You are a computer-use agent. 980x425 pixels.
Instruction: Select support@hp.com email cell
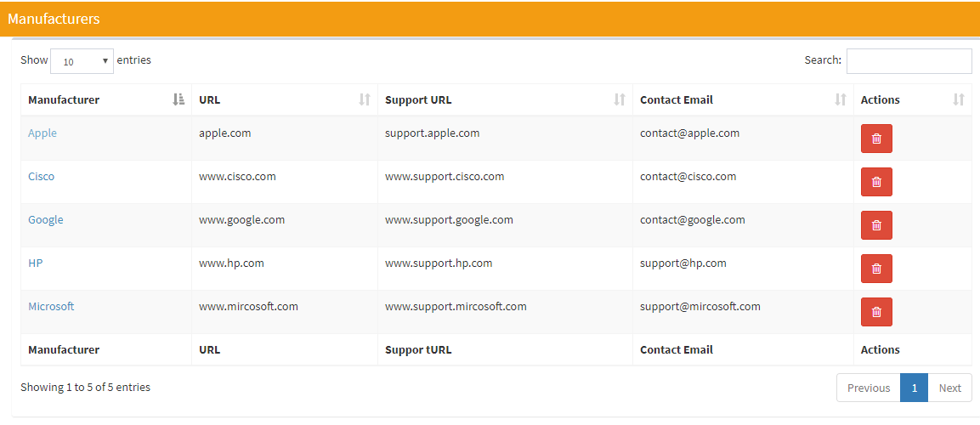(743, 268)
